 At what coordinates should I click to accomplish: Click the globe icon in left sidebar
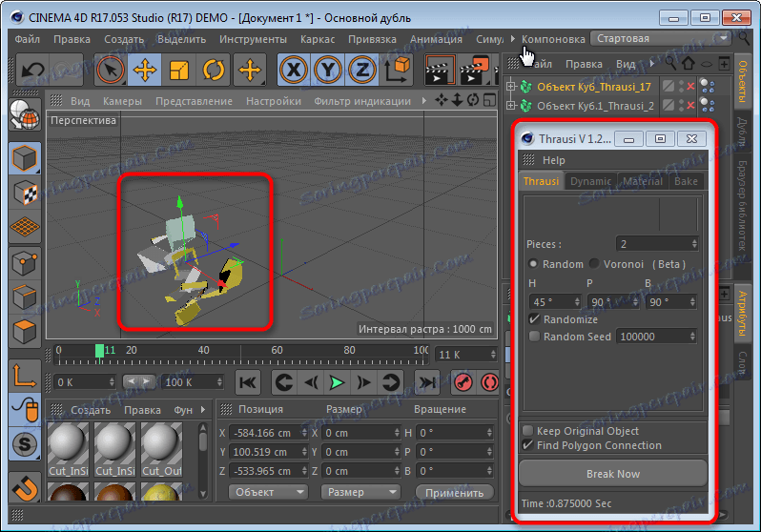(x=25, y=114)
